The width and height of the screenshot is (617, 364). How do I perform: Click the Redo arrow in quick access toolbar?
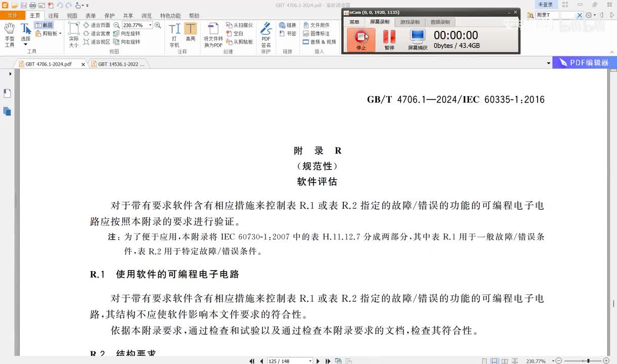tap(68, 5)
